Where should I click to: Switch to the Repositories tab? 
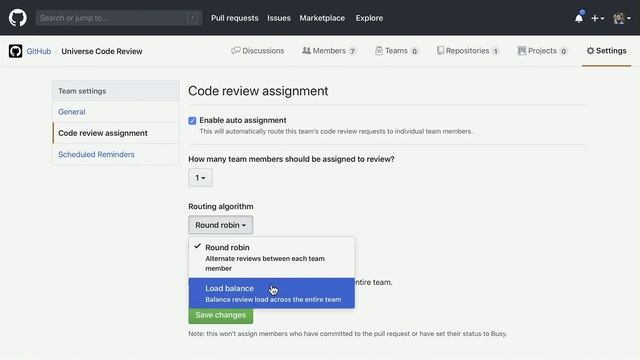pos(468,51)
